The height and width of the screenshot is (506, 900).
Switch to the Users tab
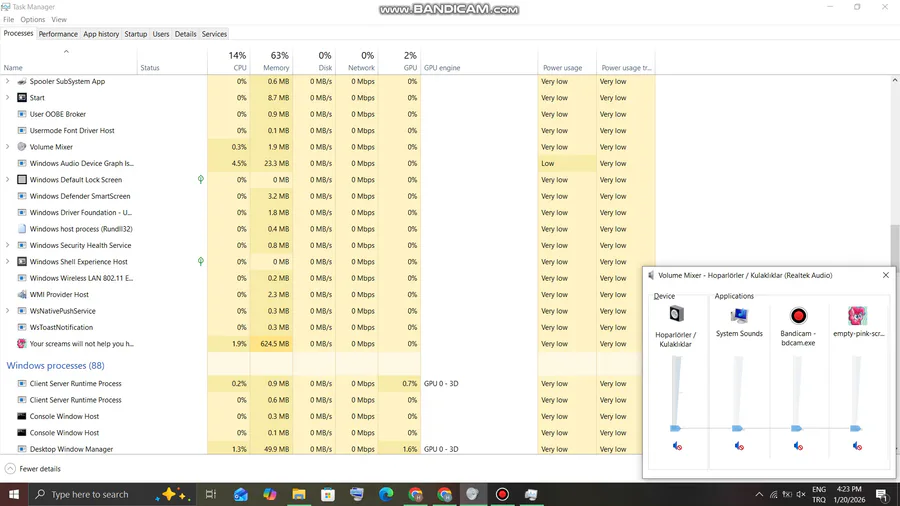coord(161,34)
